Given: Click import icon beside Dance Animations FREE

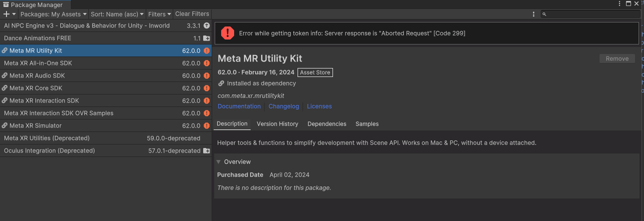Looking at the screenshot, I should coord(207,38).
